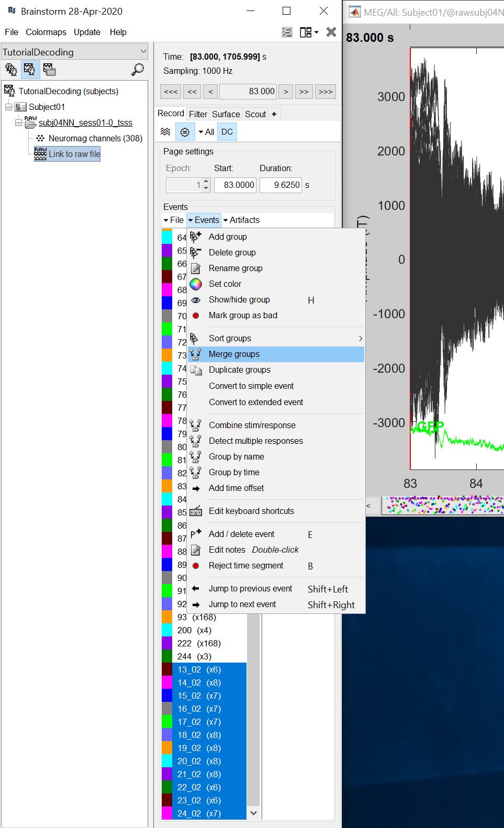This screenshot has width=504, height=828.
Task: Click Edit keyboard shortcuts keyboard icon
Action: (196, 511)
